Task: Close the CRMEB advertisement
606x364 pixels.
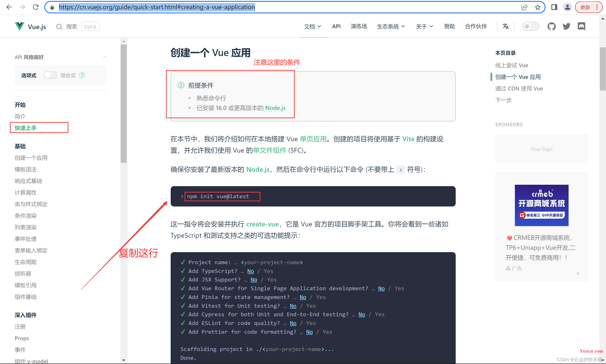Action: [578, 273]
